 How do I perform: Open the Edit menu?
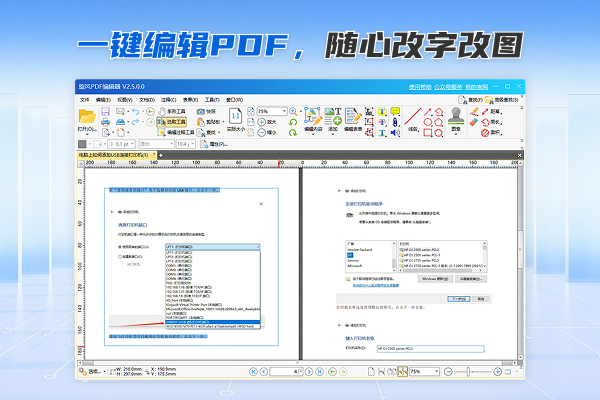tap(103, 100)
